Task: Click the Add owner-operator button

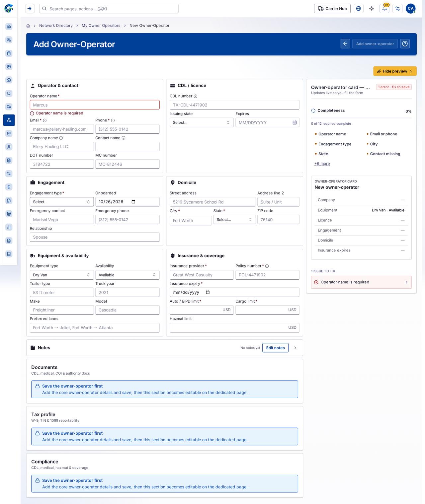Action: click(x=375, y=44)
